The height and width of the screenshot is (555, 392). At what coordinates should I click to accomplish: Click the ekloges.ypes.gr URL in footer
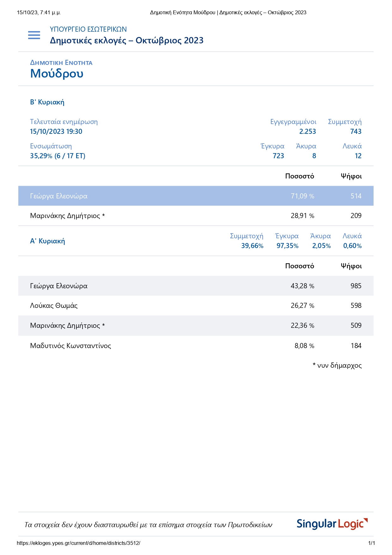tap(78, 543)
